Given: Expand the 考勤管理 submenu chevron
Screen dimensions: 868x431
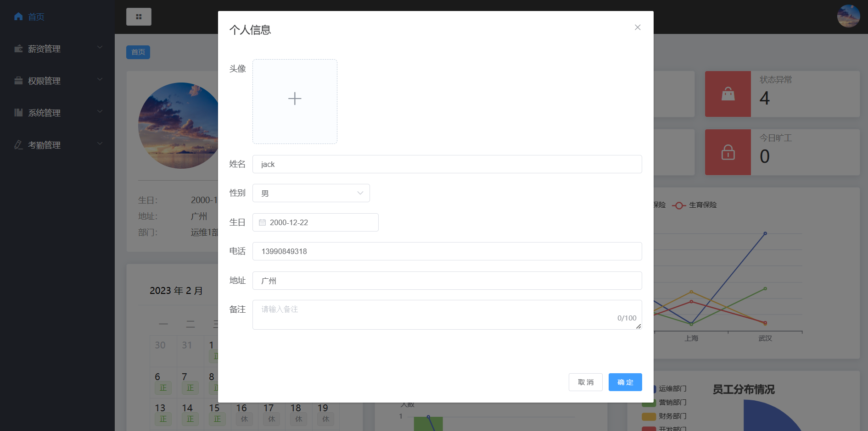Looking at the screenshot, I should 100,143.
